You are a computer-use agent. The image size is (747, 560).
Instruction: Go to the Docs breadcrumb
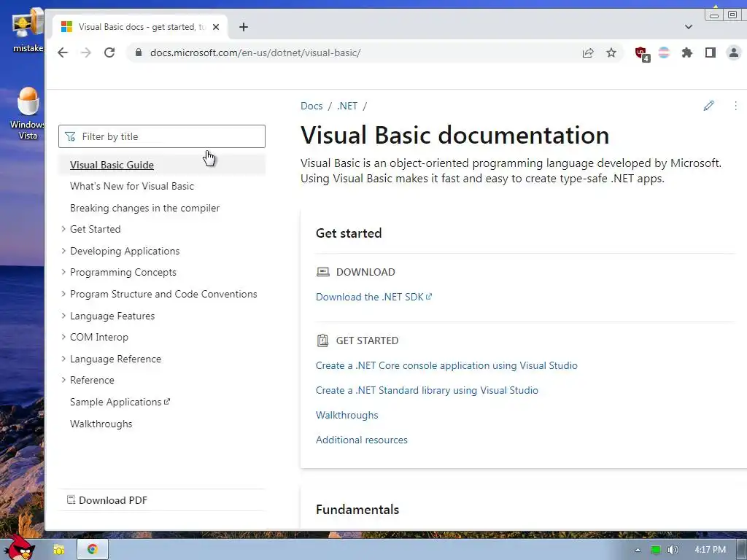click(311, 106)
